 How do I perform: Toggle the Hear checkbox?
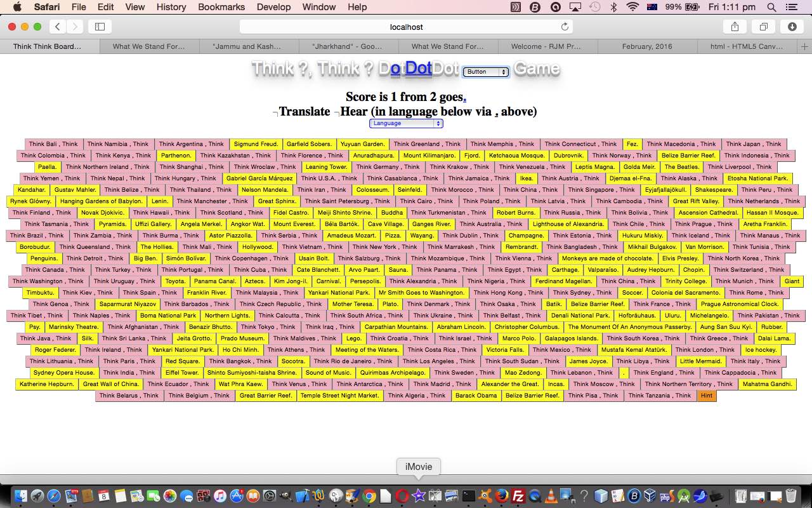pos(336,113)
